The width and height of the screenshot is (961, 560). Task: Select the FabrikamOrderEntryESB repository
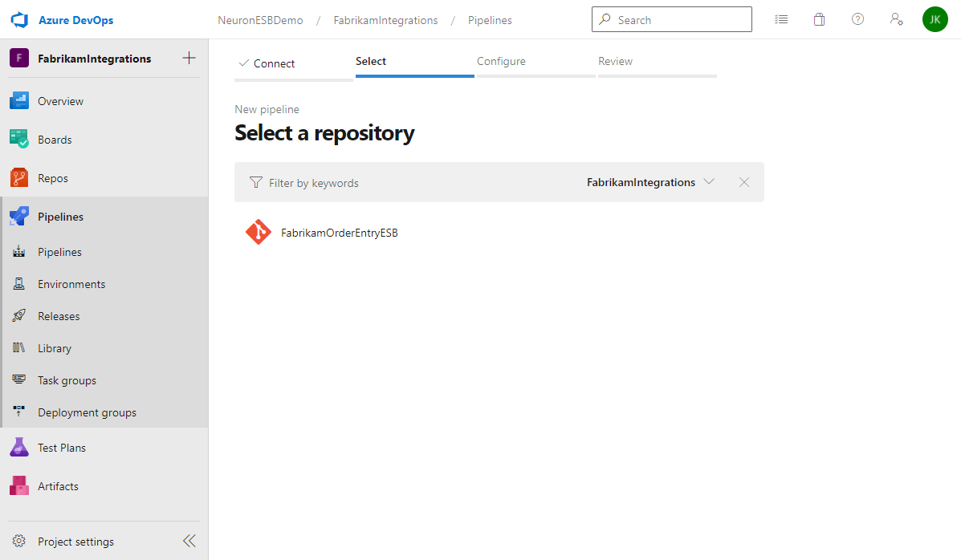point(340,233)
